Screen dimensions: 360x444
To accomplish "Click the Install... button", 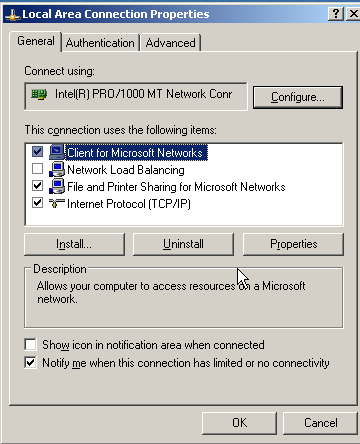I will 74,244.
